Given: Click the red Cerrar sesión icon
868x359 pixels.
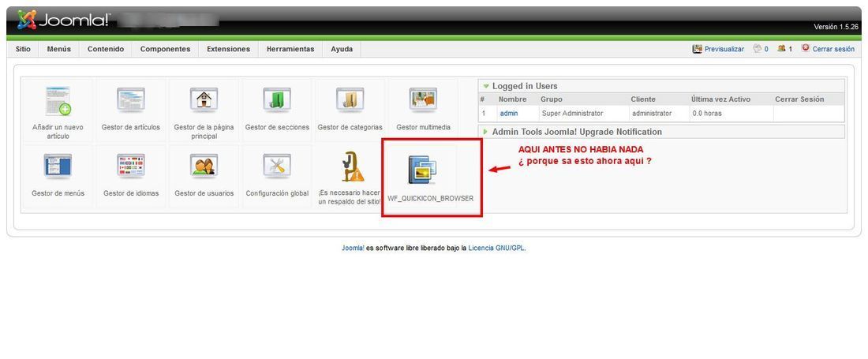Looking at the screenshot, I should (x=806, y=48).
